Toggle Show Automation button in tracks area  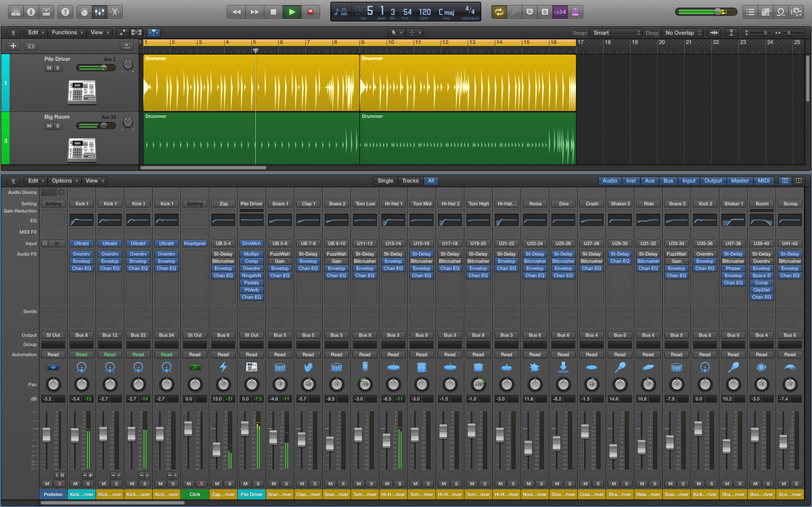122,33
